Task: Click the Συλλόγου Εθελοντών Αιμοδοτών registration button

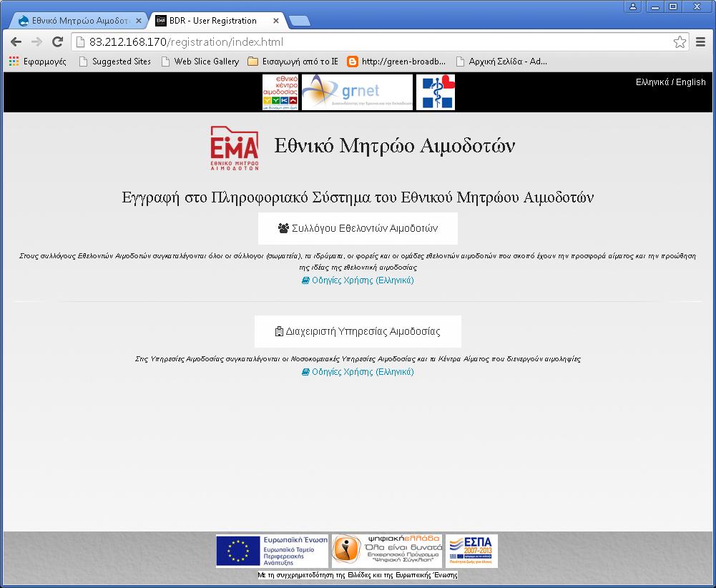Action: click(x=358, y=228)
